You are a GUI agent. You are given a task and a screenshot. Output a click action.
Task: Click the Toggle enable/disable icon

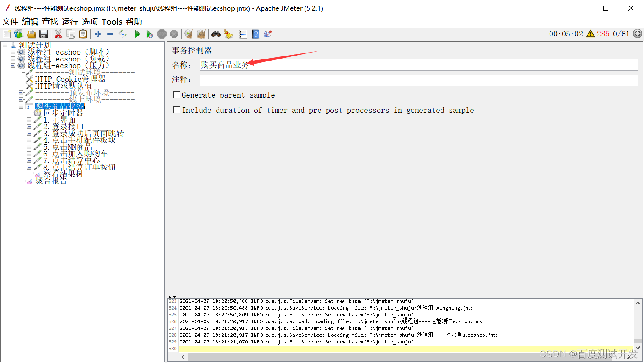[122, 34]
